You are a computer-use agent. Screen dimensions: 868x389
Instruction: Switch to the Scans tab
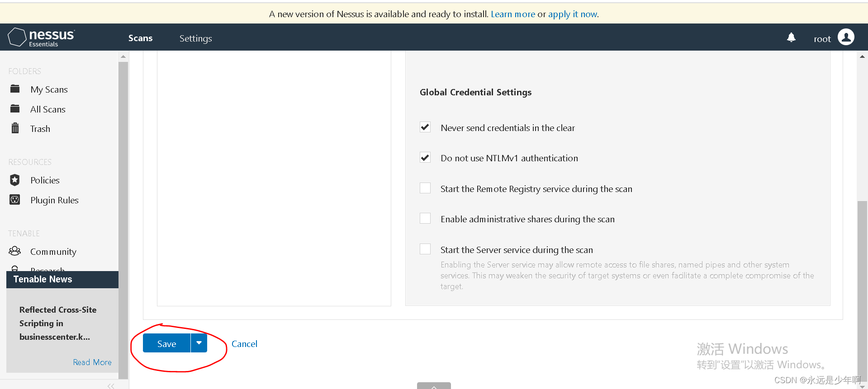pyautogui.click(x=140, y=38)
